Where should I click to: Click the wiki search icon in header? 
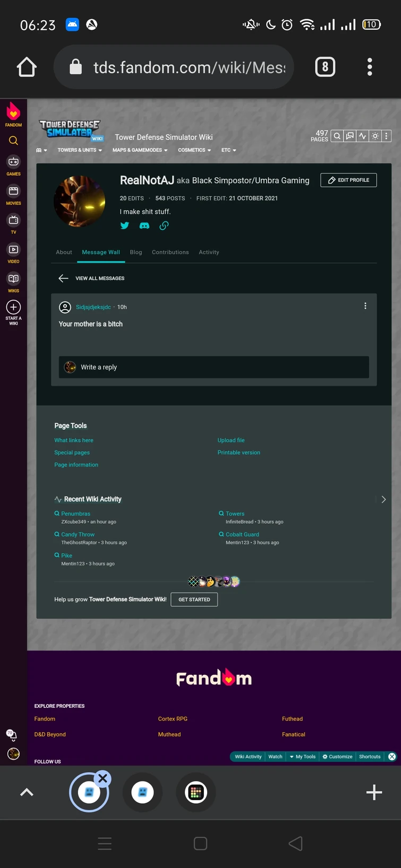(337, 136)
